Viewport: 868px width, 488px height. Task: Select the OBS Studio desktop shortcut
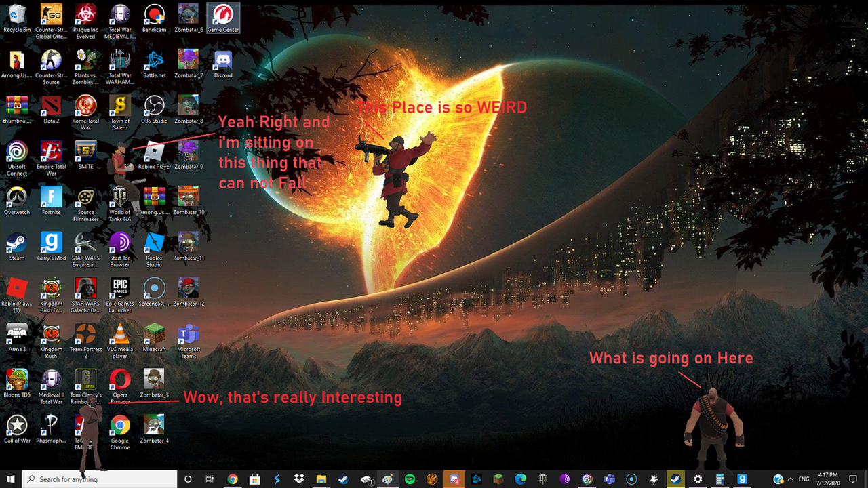click(x=155, y=110)
